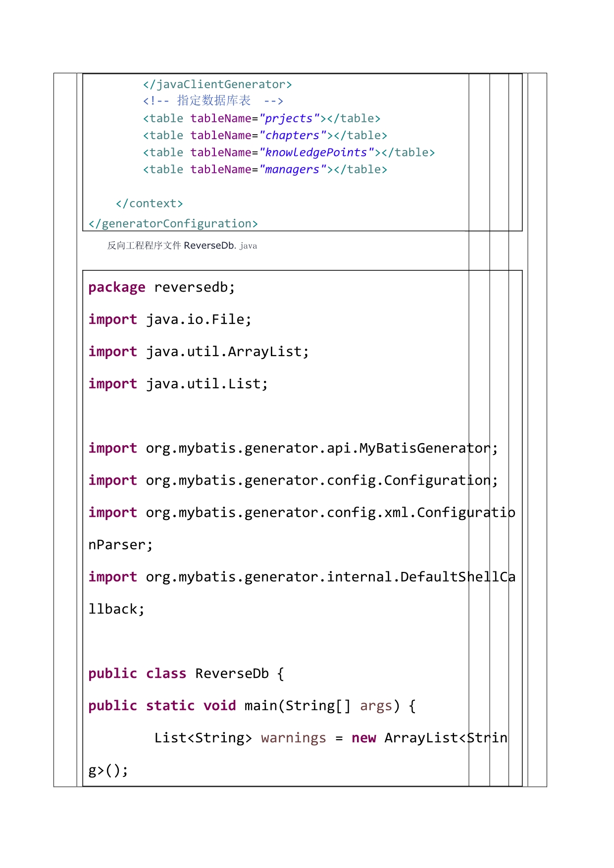This screenshot has height=868, width=614.
Task: Click the config.Configuration import line
Action: coord(293,481)
